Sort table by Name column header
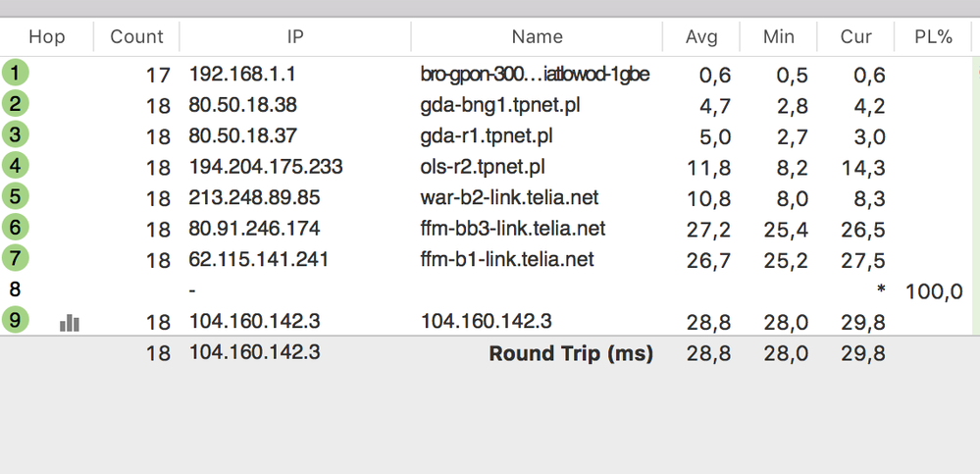The height and width of the screenshot is (474, 980). coord(537,37)
